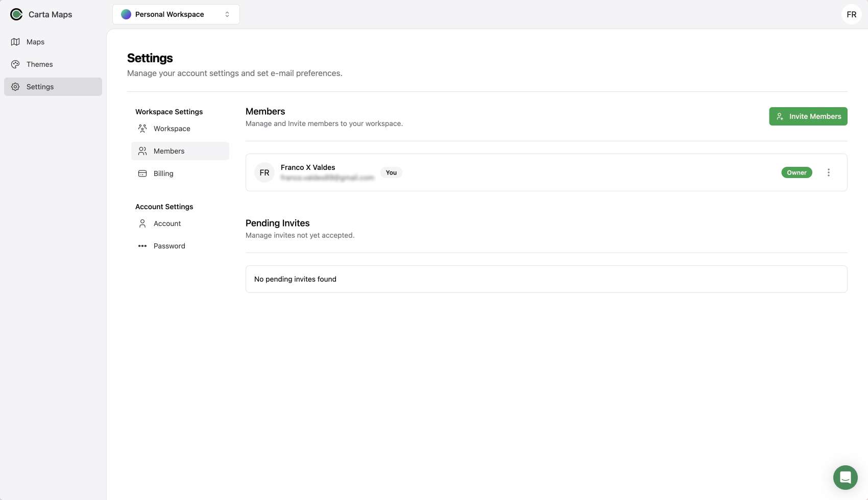The height and width of the screenshot is (500, 868).
Task: Open the Workspace settings section
Action: [172, 129]
